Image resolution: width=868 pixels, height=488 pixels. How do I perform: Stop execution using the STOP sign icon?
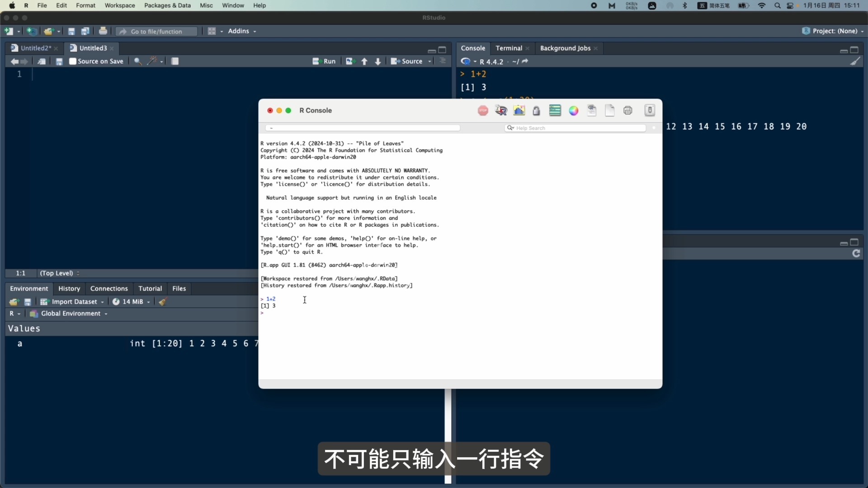(x=483, y=110)
